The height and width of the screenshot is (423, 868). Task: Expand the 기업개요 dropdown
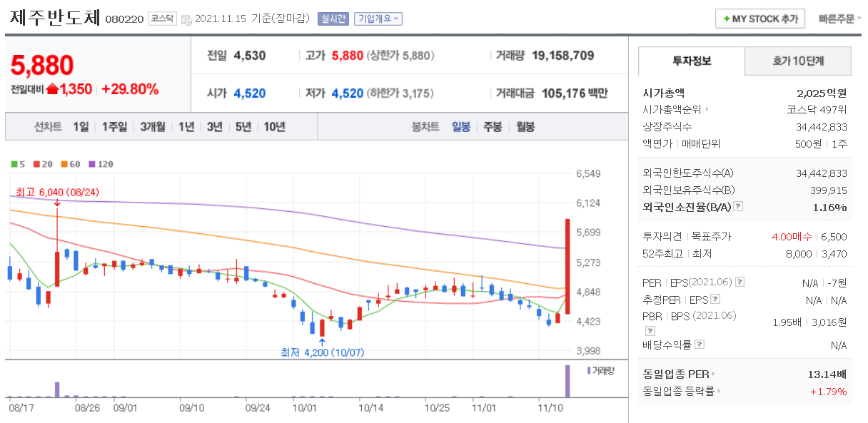[x=378, y=19]
